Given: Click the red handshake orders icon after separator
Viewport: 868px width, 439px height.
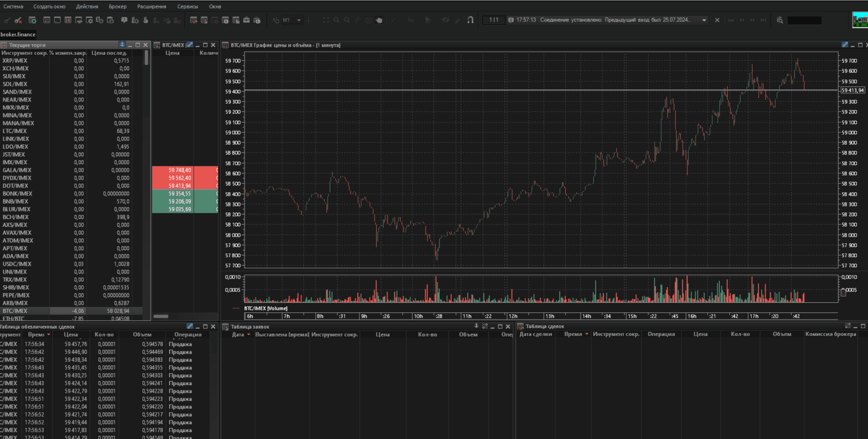Looking at the screenshot, I should tap(193, 20).
